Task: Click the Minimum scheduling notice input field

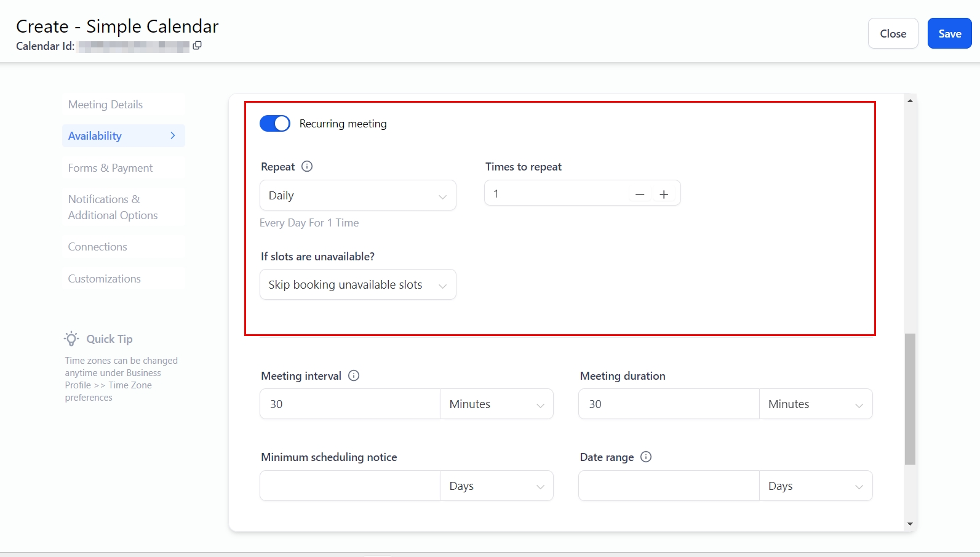Action: (349, 486)
